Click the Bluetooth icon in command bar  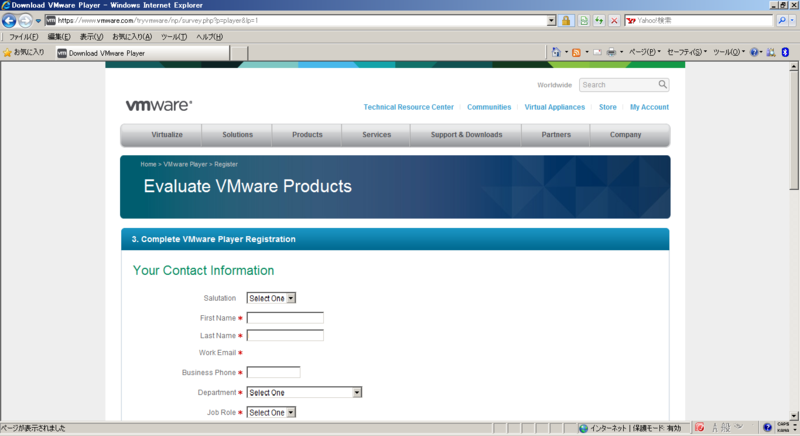pos(785,52)
